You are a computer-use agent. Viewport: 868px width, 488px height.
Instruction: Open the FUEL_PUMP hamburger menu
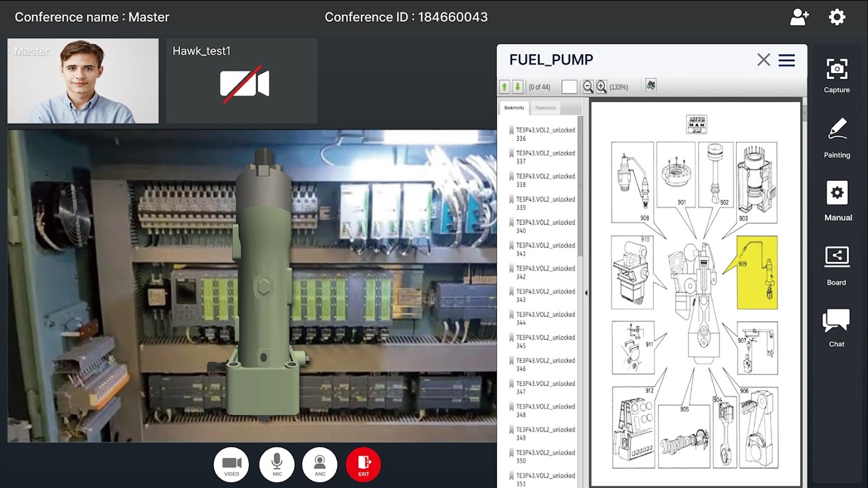[x=787, y=60]
